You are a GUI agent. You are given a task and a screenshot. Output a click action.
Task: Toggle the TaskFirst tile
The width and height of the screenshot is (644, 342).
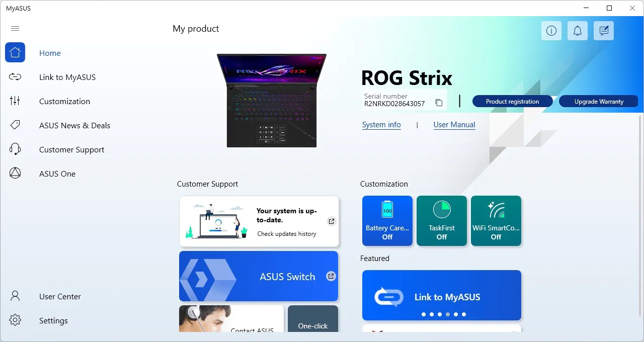coord(442,221)
